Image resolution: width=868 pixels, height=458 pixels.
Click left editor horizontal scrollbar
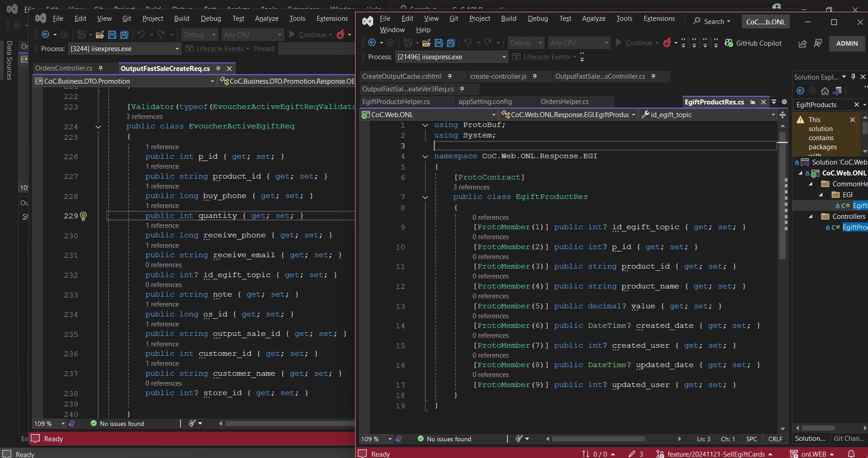[289, 424]
